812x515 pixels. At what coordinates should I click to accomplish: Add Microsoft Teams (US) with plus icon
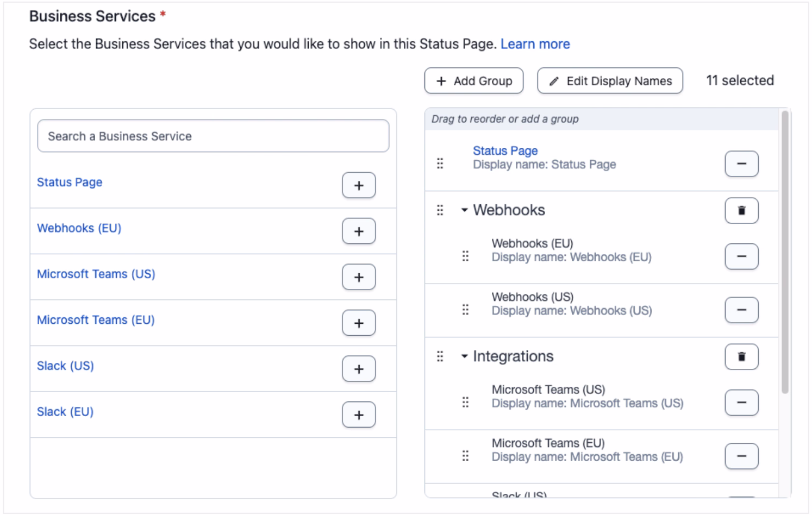358,277
